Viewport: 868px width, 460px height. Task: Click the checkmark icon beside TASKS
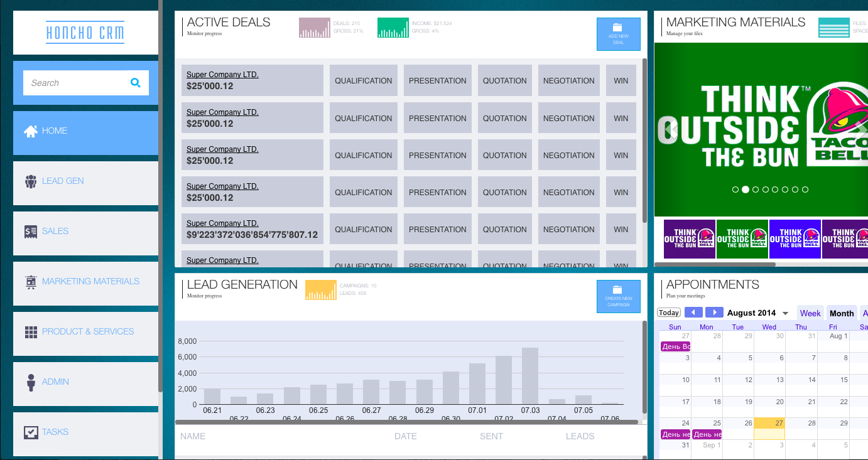[31, 432]
